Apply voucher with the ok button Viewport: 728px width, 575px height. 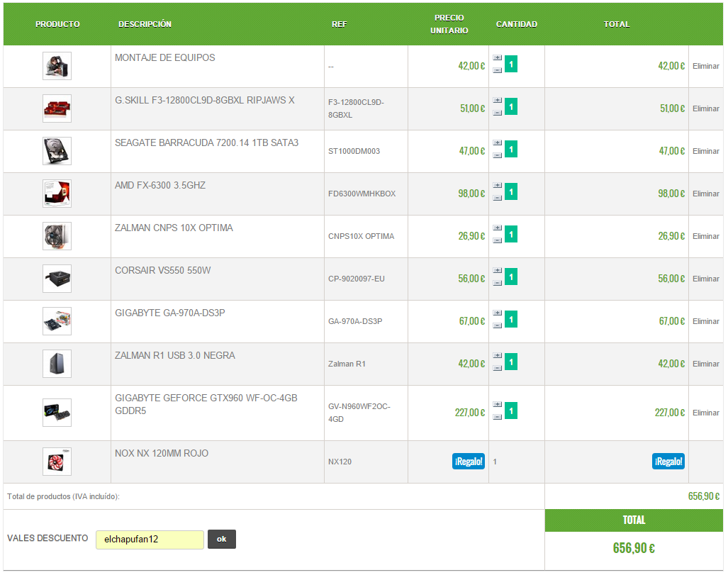pos(221,539)
